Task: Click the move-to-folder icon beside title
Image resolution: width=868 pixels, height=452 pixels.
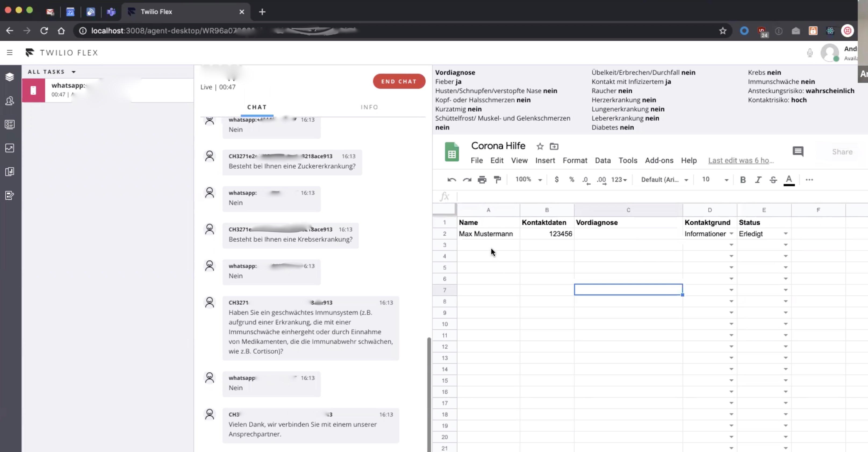Action: [554, 146]
